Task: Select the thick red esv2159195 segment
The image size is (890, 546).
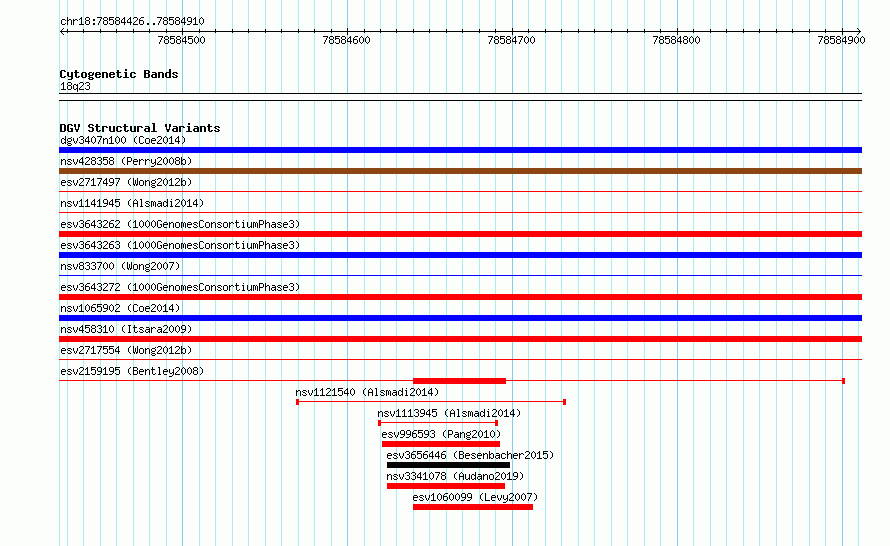Action: coord(459,381)
